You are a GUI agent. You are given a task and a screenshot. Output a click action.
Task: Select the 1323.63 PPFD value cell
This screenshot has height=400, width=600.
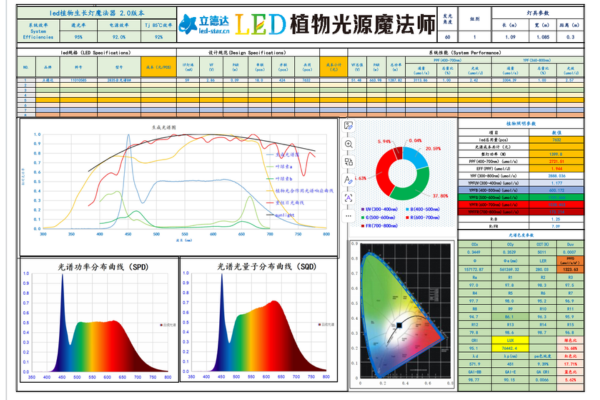coord(570,269)
